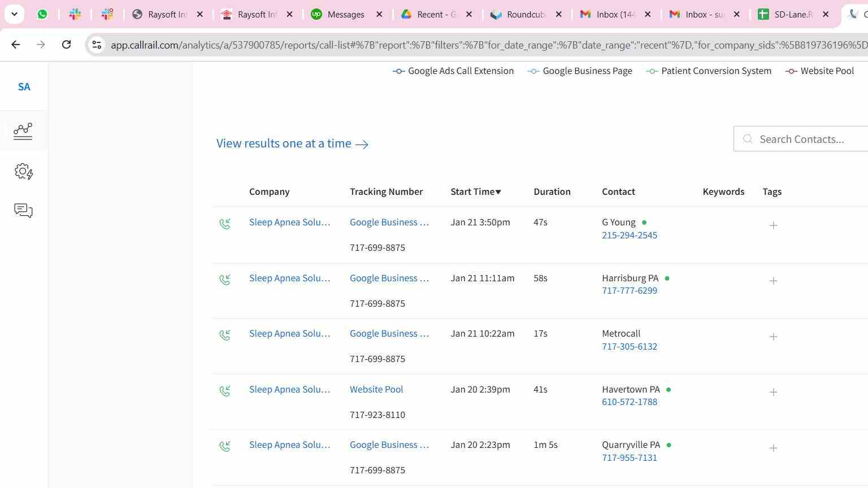The width and height of the screenshot is (868, 488).
Task: Sort by Duration column header
Action: pyautogui.click(x=552, y=192)
